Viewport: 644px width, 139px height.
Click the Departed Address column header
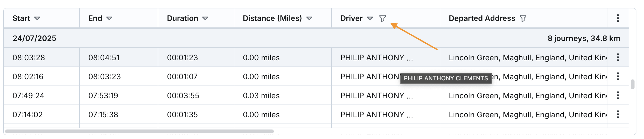[x=482, y=18]
